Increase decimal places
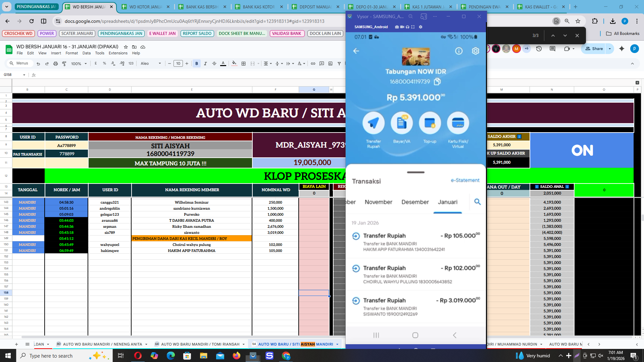 coord(122,63)
